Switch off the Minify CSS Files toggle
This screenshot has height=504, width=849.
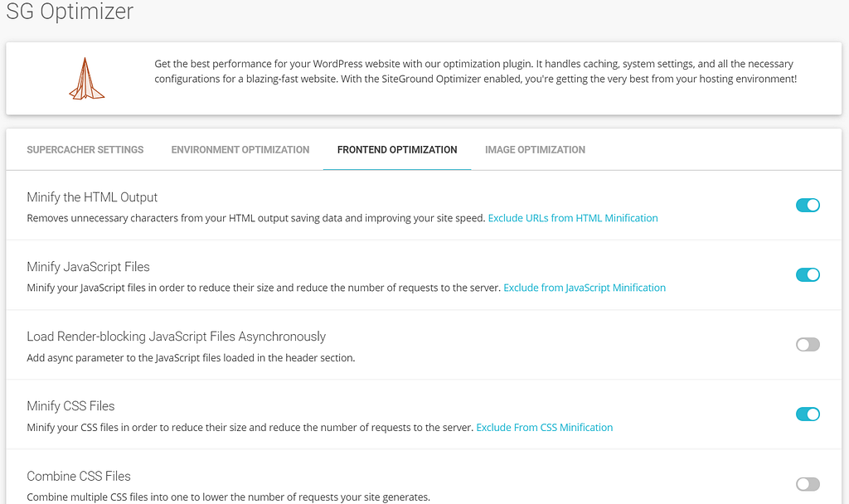click(x=808, y=414)
